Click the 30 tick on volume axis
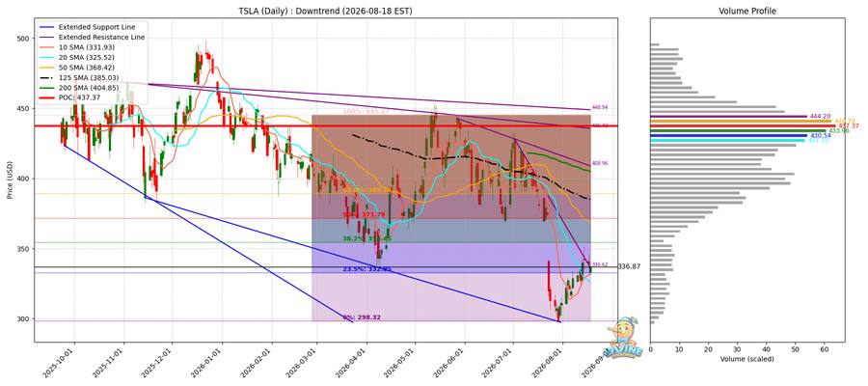 click(x=738, y=349)
